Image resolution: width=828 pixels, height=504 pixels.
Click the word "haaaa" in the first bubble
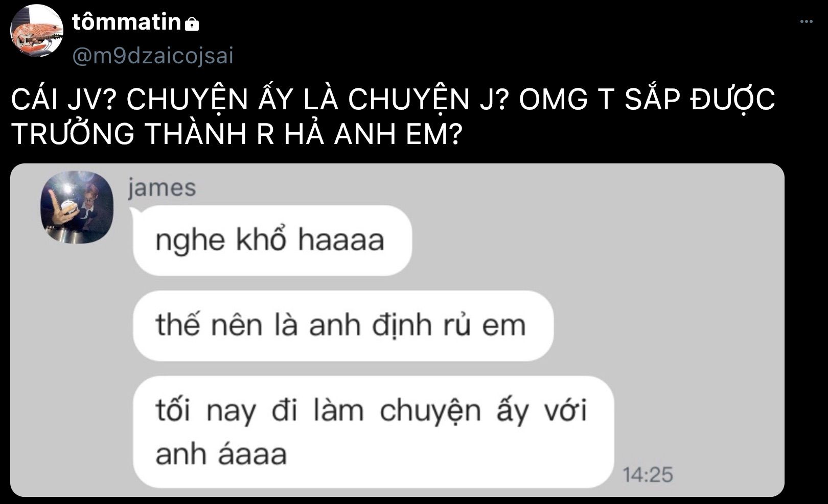341,239
